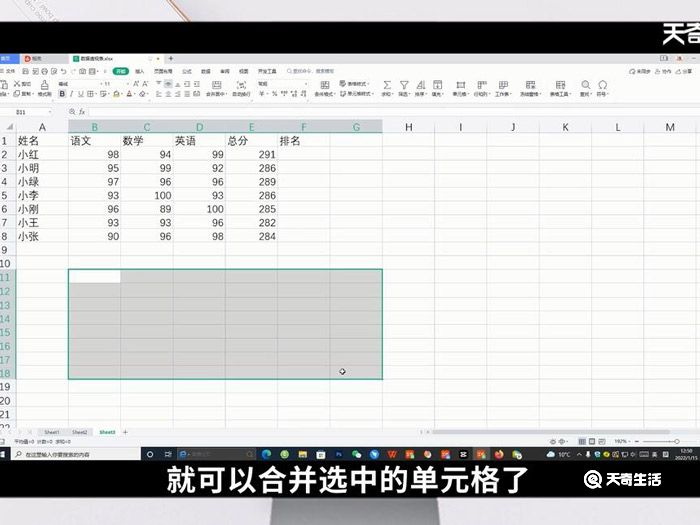Click the WeChat icon in taskbar

[x=356, y=454]
